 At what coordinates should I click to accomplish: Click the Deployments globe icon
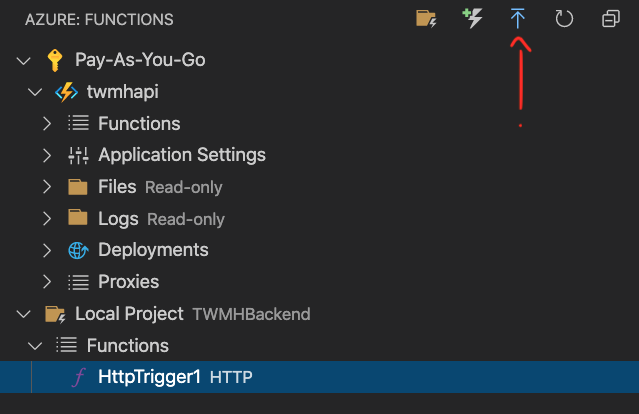click(x=78, y=250)
